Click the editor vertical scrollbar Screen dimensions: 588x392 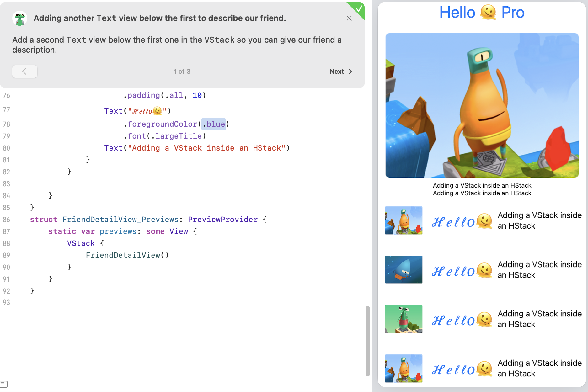(x=367, y=341)
